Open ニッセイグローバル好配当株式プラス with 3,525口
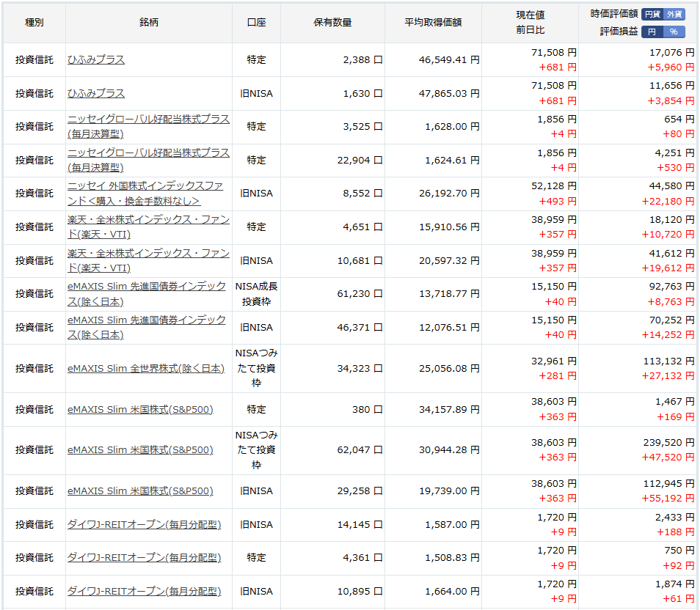This screenshot has height=610, width=700. tap(148, 126)
